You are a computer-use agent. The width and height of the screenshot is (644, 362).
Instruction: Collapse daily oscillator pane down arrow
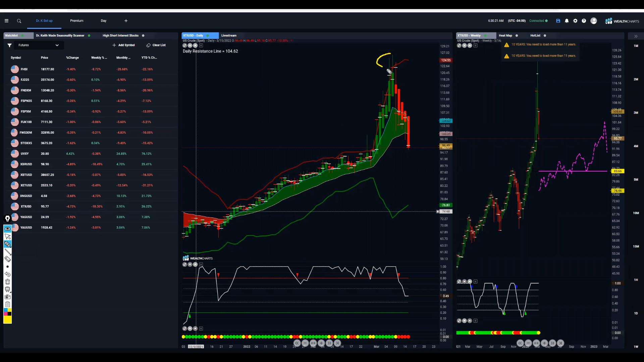tap(190, 264)
